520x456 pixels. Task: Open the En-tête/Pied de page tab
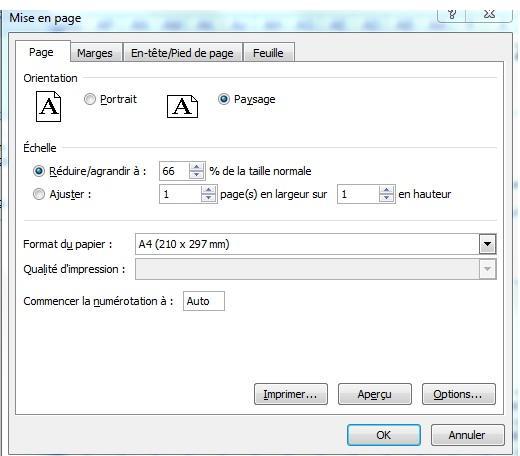(x=182, y=53)
